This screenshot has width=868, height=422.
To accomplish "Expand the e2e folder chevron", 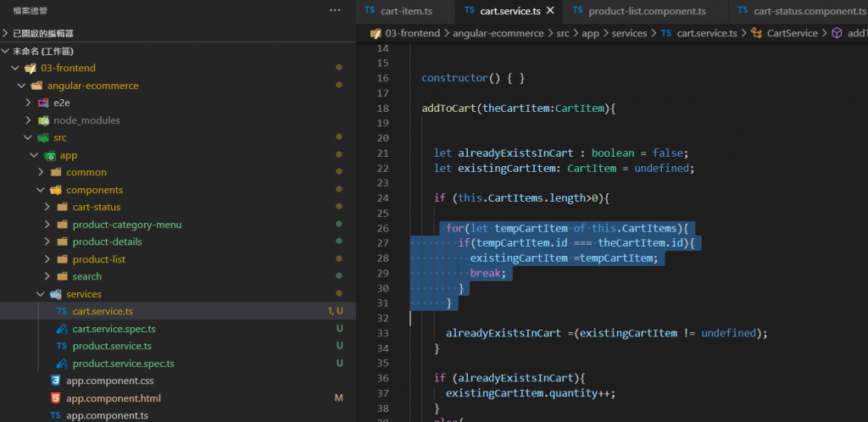I will pyautogui.click(x=28, y=103).
